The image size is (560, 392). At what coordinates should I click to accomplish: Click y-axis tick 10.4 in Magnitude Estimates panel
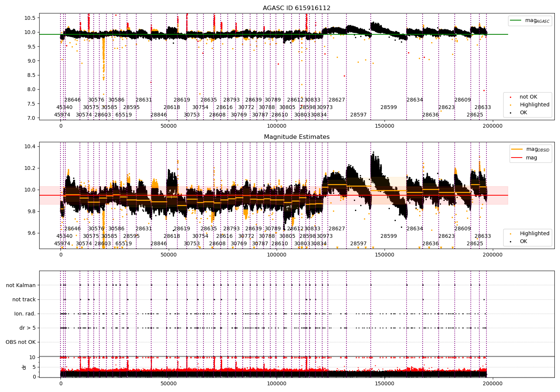(30, 146)
